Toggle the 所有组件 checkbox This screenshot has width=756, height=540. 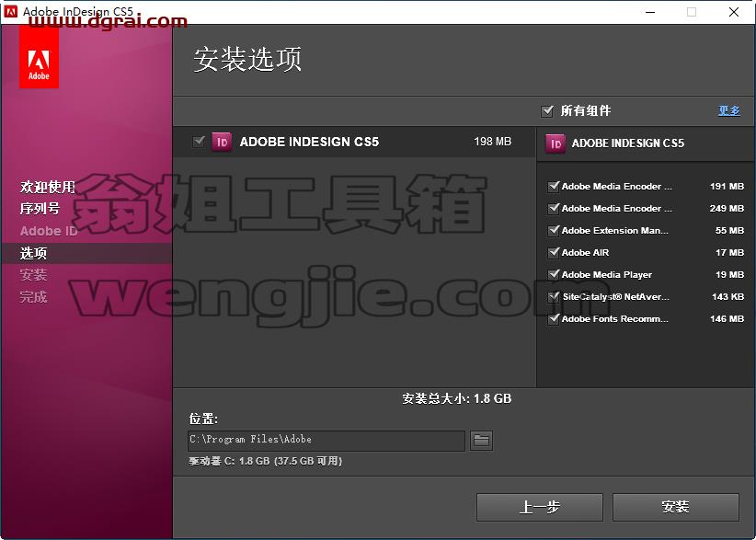547,111
